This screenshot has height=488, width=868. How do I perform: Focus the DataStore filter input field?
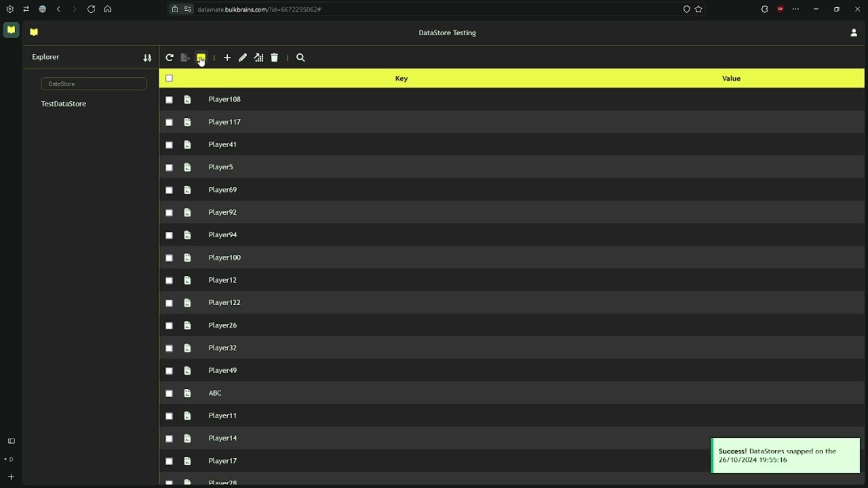tap(94, 84)
